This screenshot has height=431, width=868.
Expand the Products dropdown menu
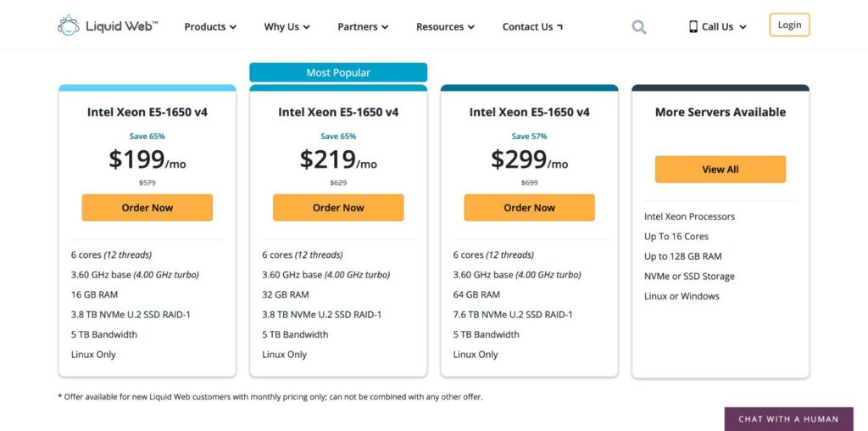[x=210, y=26]
